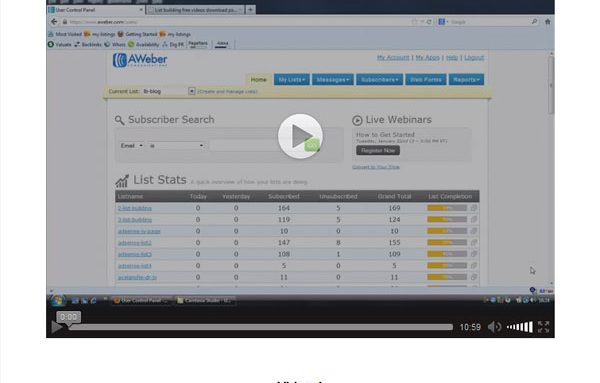Screen dimensions: 600x383
Task: Click the Live Webinars play icon
Action: [x=357, y=120]
